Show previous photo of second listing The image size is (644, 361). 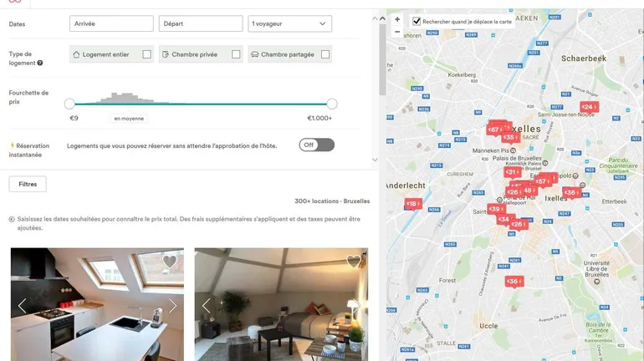207,306
